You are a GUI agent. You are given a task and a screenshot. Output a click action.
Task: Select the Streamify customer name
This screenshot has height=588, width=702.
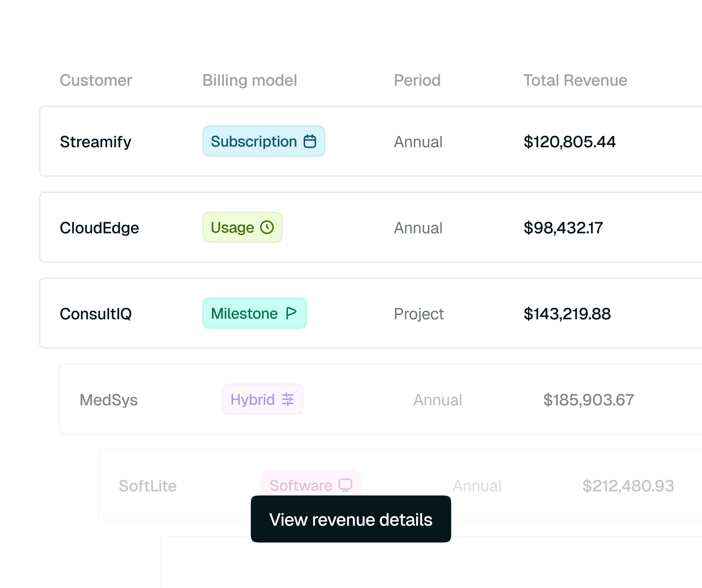(96, 142)
